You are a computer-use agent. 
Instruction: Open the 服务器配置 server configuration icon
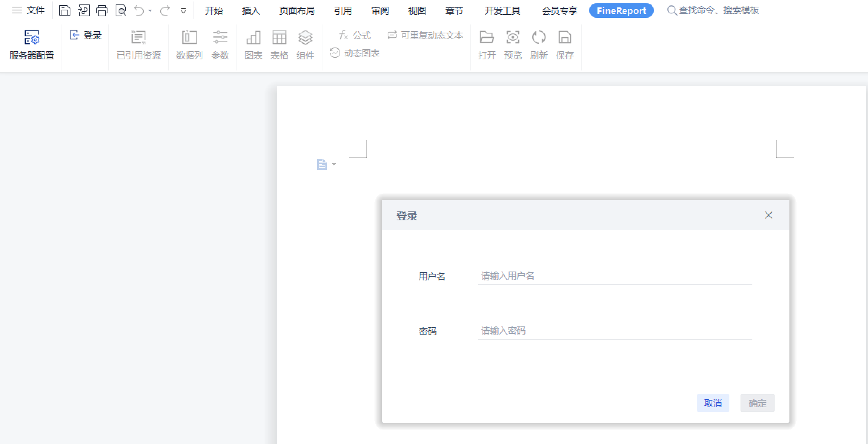(32, 37)
